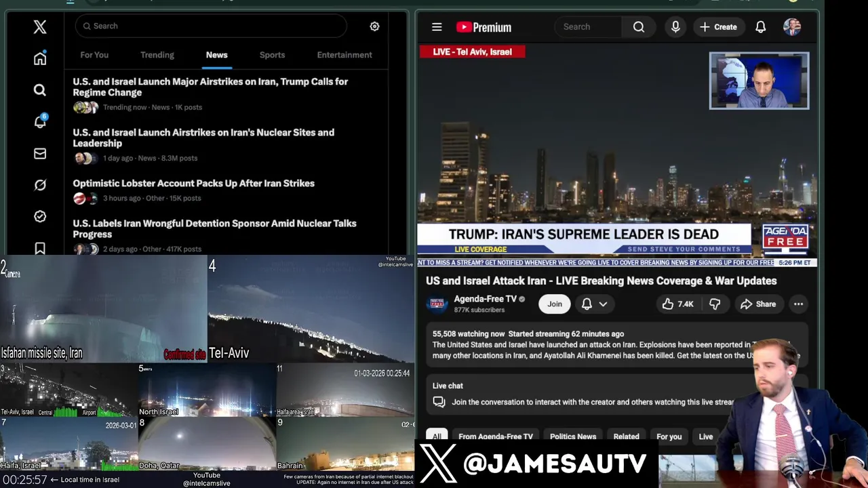Open the Home icon in X sidebar
The height and width of the screenshot is (488, 868).
click(40, 58)
